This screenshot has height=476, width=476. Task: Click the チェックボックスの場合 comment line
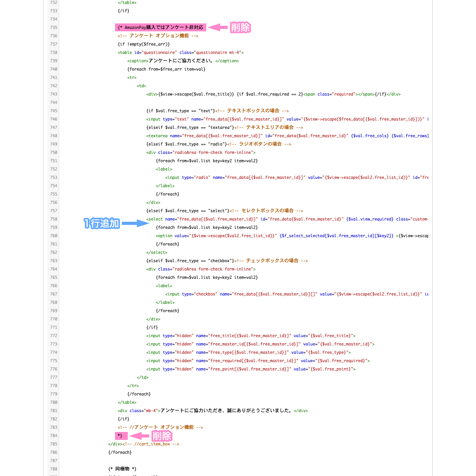227,261
